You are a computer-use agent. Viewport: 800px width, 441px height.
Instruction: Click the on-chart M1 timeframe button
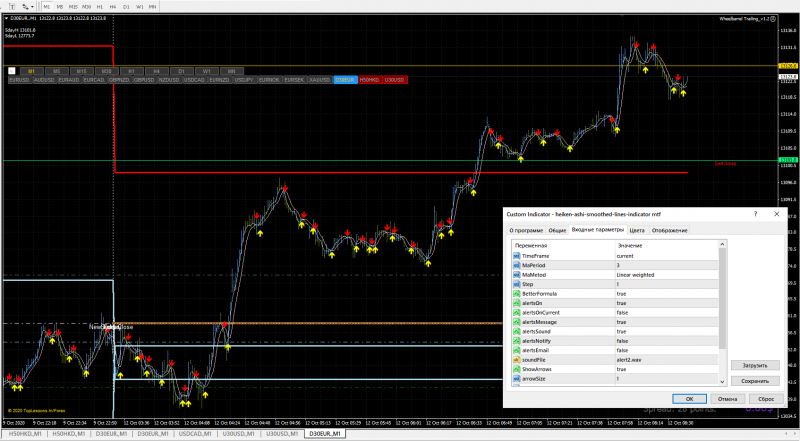[x=32, y=71]
